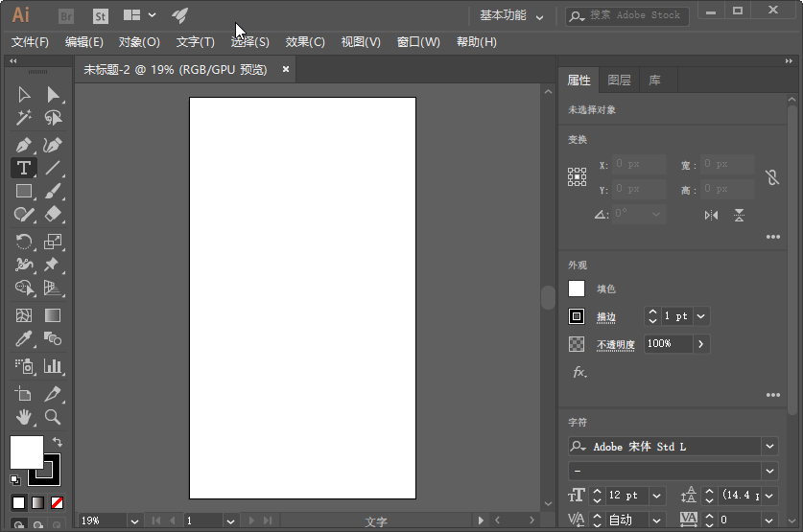
Task: Open more options in 外观 section
Action: pyautogui.click(x=773, y=395)
